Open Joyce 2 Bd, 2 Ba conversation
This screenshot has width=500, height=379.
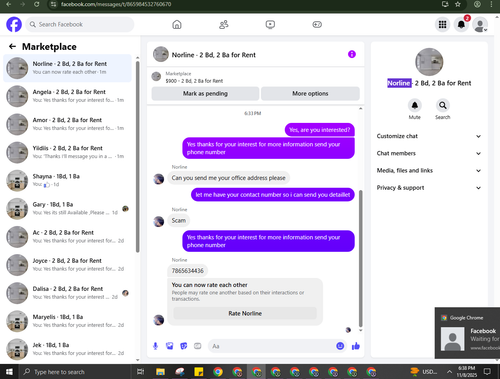[x=67, y=265]
